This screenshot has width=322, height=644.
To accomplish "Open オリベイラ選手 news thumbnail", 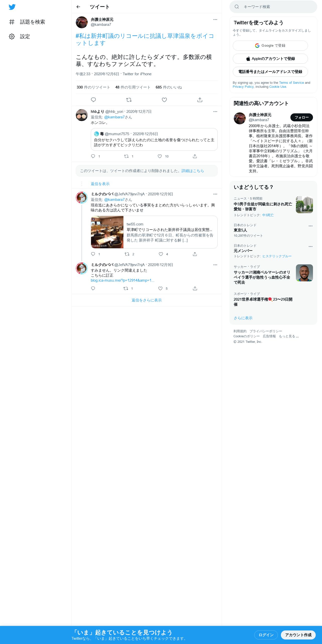I will click(x=304, y=273).
